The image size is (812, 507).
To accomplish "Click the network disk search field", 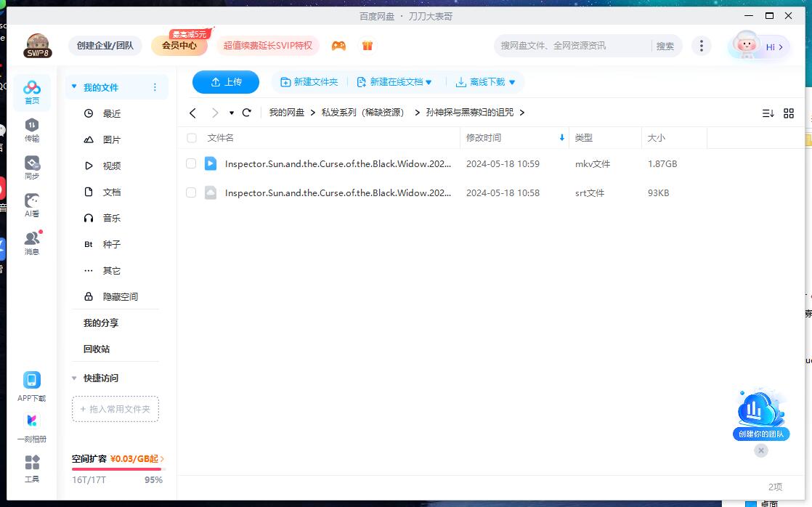I will coord(567,45).
